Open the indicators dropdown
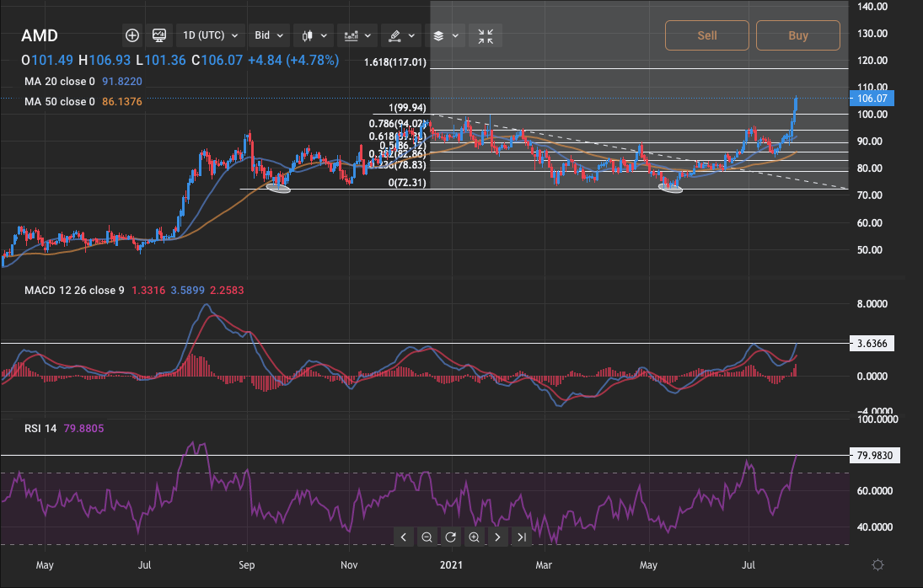The height and width of the screenshot is (588, 923). (357, 36)
